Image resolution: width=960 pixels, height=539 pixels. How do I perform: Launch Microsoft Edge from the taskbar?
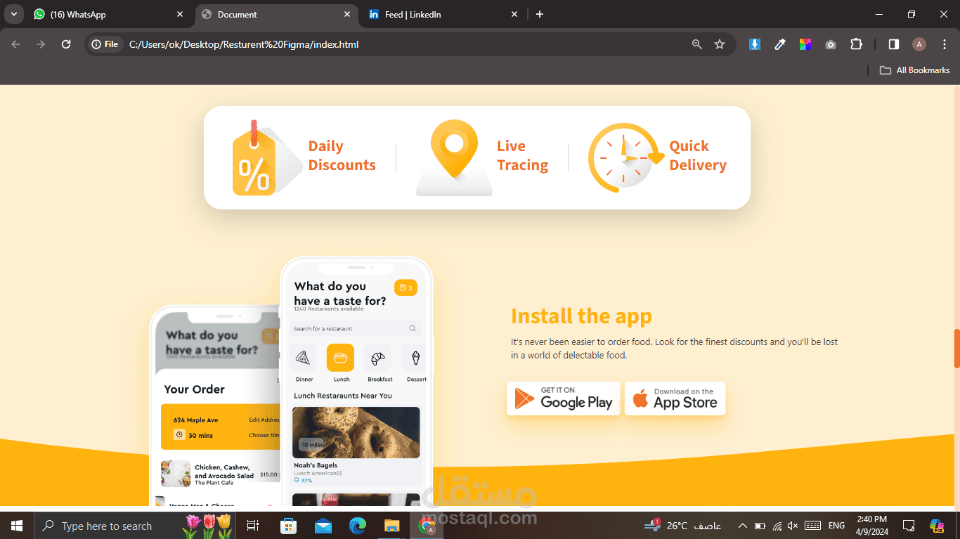pos(358,526)
